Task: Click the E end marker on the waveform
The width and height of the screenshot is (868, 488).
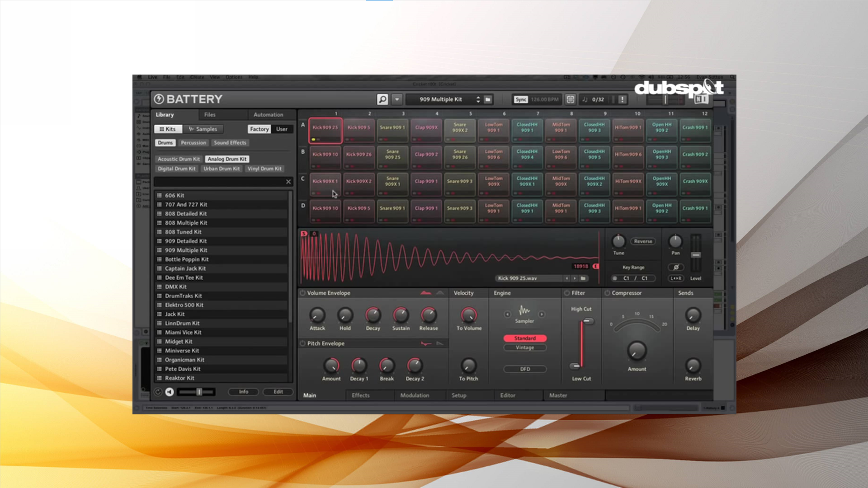Action: coord(596,267)
